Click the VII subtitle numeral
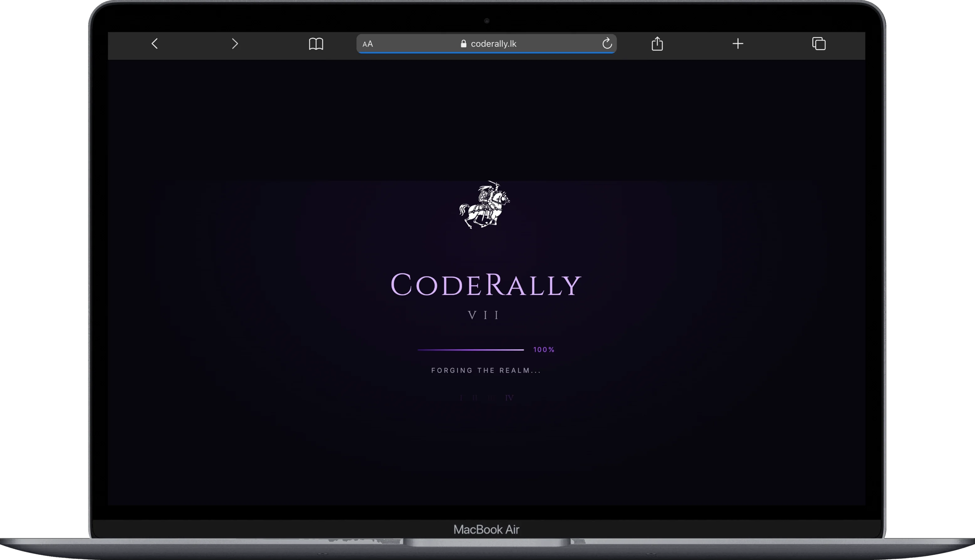The image size is (975, 560). click(484, 315)
